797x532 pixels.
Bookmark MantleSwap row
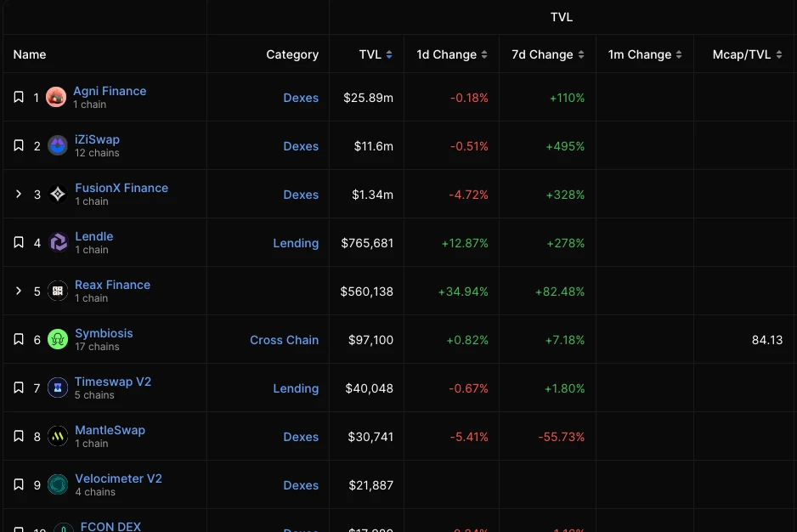tap(19, 436)
